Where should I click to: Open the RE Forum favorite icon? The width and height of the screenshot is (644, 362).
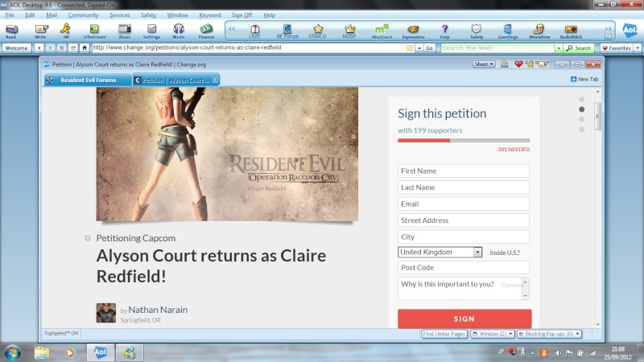287,31
